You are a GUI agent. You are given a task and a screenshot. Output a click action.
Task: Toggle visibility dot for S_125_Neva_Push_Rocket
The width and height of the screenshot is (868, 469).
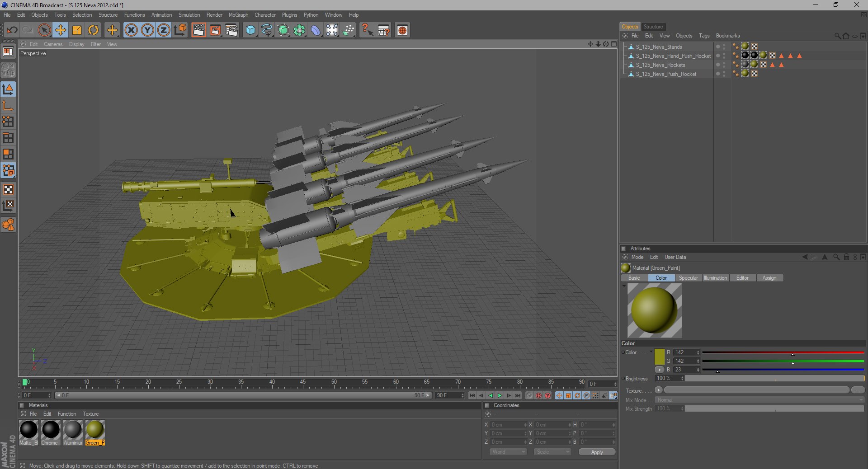(x=717, y=73)
